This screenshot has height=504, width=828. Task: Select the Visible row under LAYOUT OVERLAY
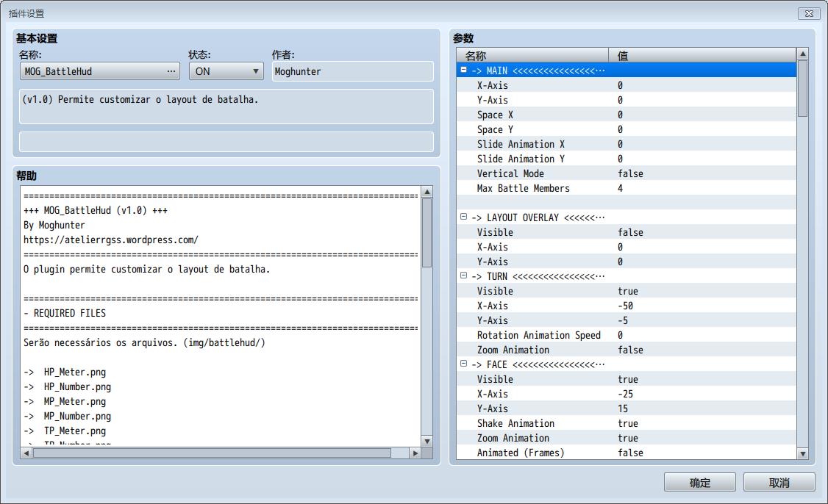point(627,232)
